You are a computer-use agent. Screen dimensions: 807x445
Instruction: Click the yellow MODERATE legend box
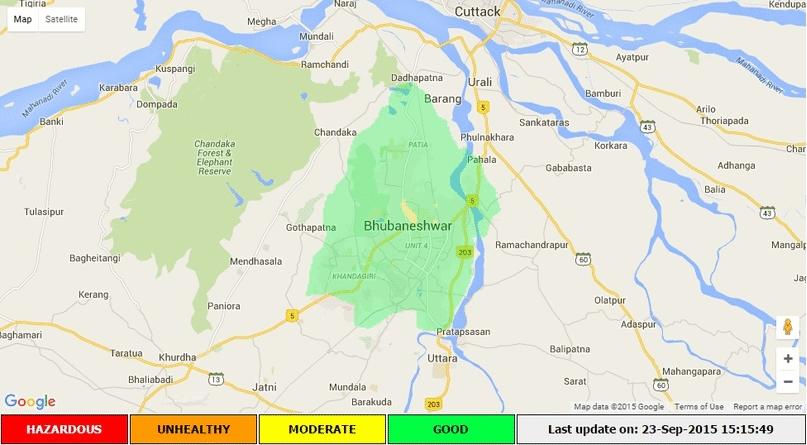point(322,429)
